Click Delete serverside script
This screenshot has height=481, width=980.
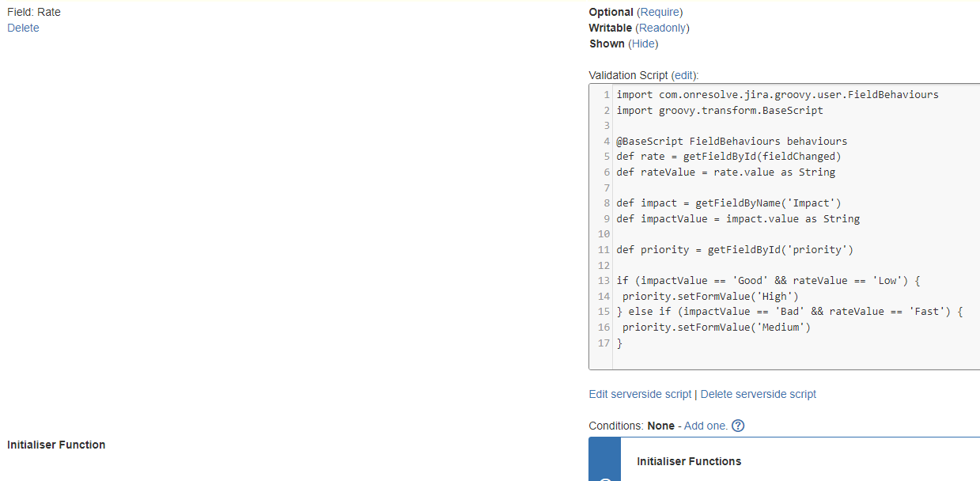coord(758,394)
